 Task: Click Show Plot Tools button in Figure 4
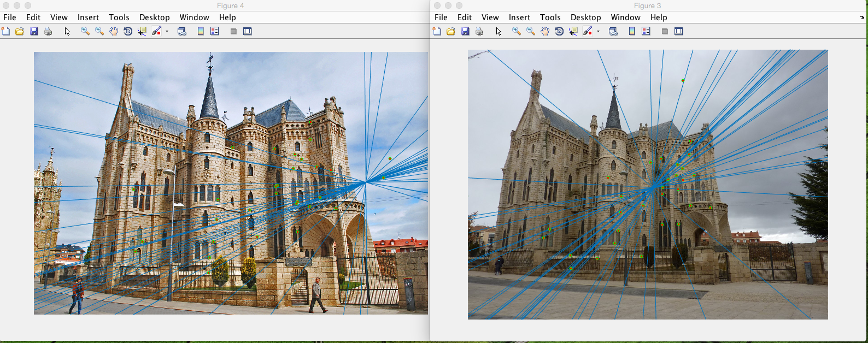tap(248, 31)
